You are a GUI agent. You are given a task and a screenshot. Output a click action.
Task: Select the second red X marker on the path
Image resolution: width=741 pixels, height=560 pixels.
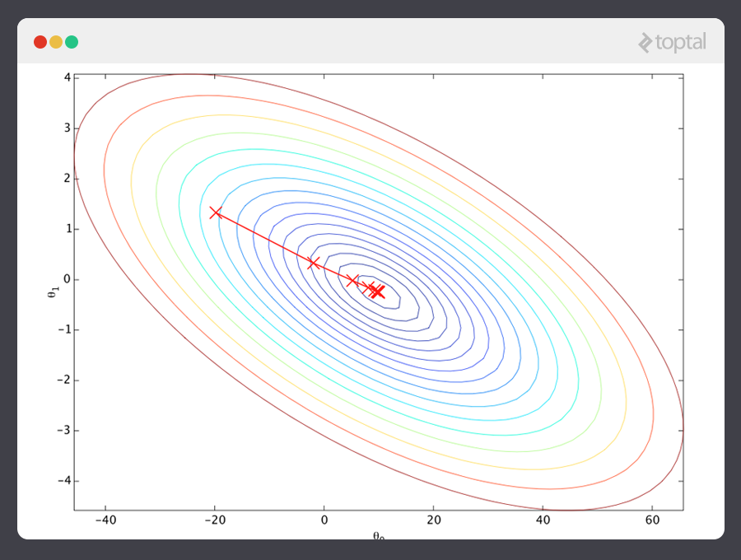click(314, 263)
